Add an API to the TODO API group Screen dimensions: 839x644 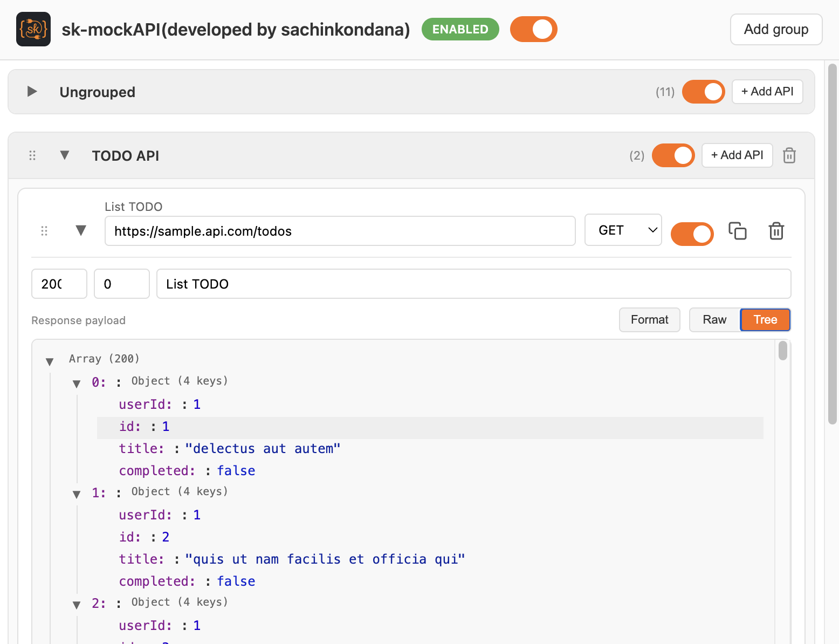737,155
